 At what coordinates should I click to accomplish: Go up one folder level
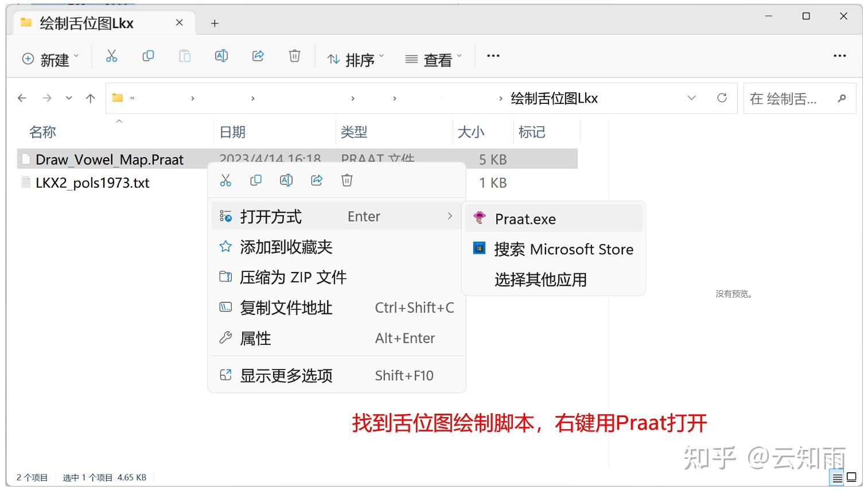coord(90,98)
